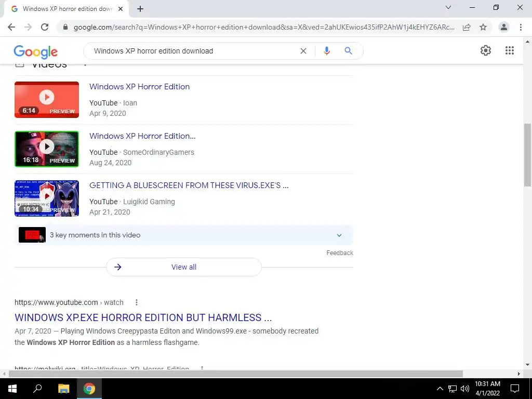Reload the current page
Screen dimensions: 532x399
click(45, 27)
